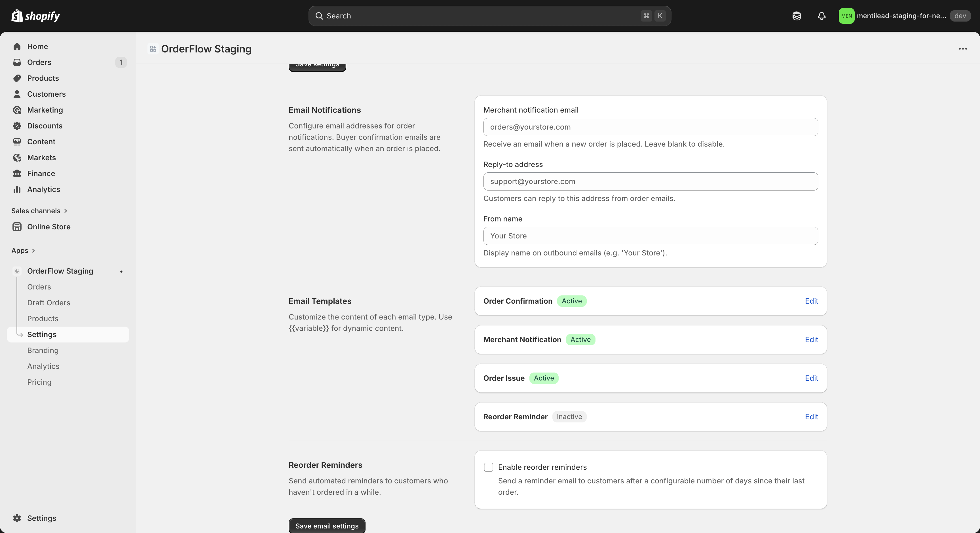Click the merchant notification email input field
This screenshot has width=980, height=533.
tap(650, 127)
